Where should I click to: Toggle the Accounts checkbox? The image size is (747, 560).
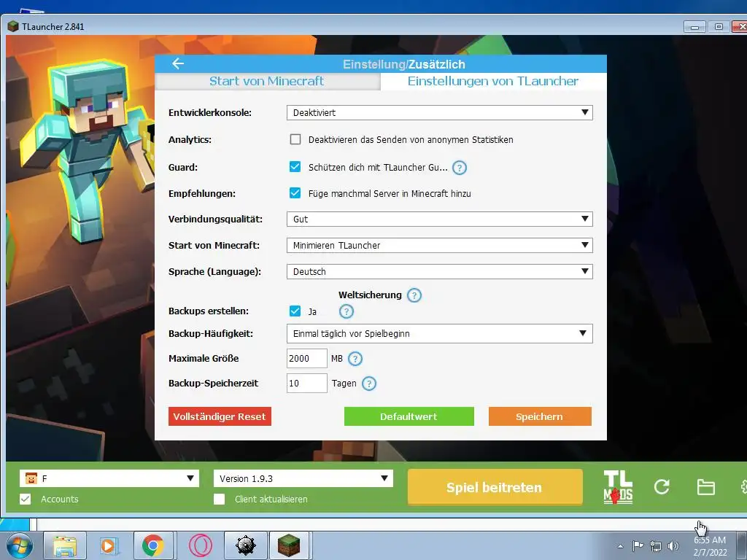click(x=26, y=499)
